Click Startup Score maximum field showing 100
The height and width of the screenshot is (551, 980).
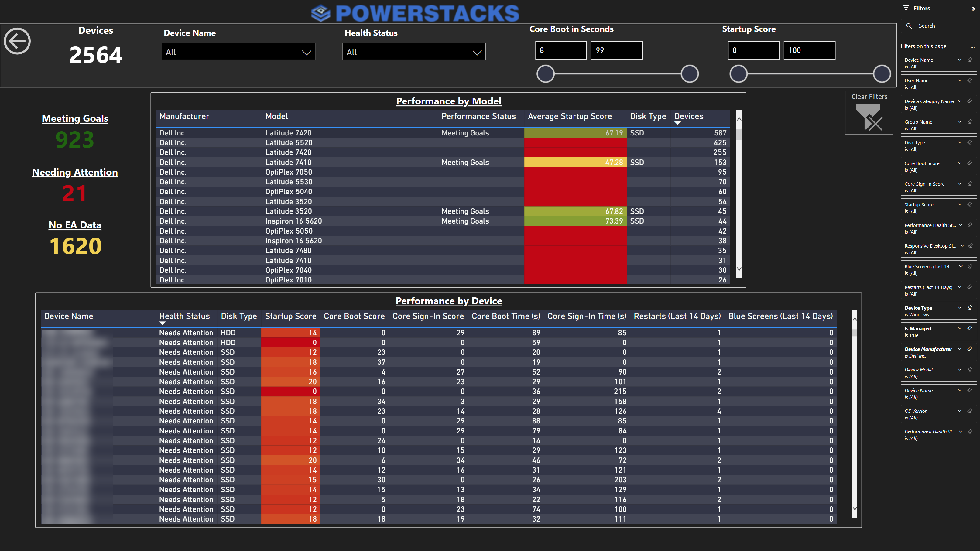[809, 50]
